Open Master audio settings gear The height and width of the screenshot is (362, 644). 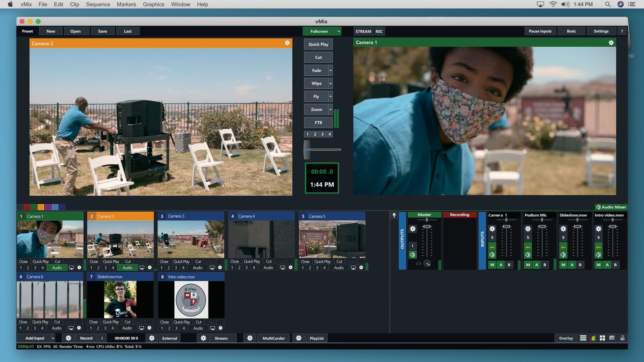(413, 229)
